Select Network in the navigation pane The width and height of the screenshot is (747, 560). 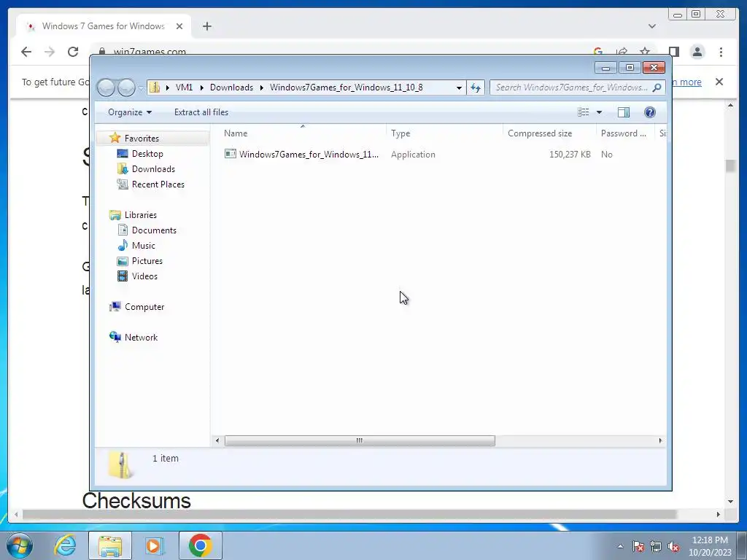pos(141,337)
